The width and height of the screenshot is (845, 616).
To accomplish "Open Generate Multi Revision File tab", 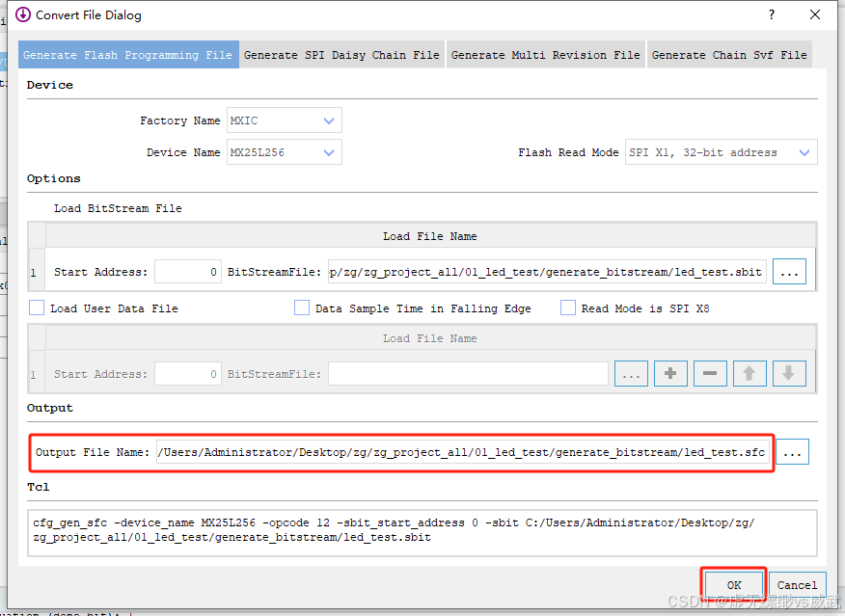I will click(x=545, y=55).
